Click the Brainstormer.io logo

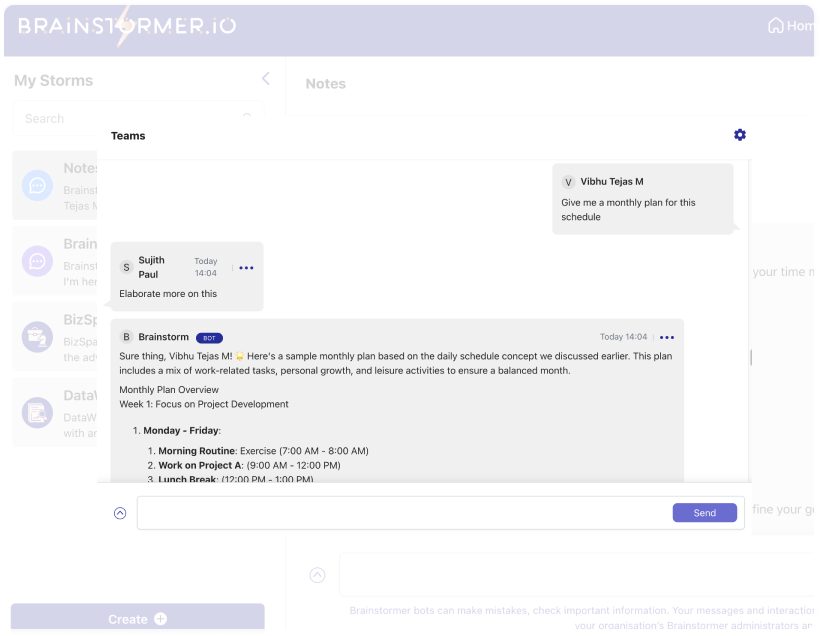127,26
